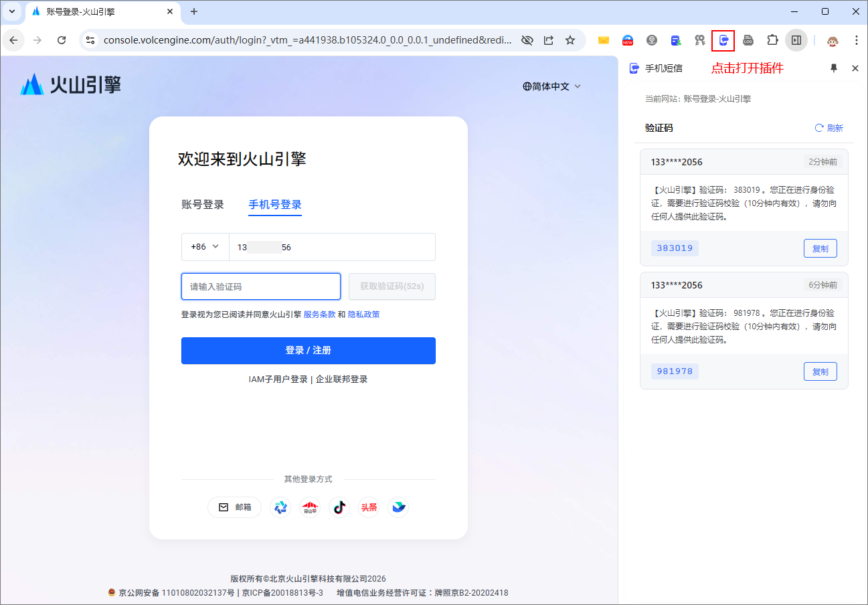The height and width of the screenshot is (605, 868).
Task: Select the 手机号登录 tab
Action: (x=275, y=205)
